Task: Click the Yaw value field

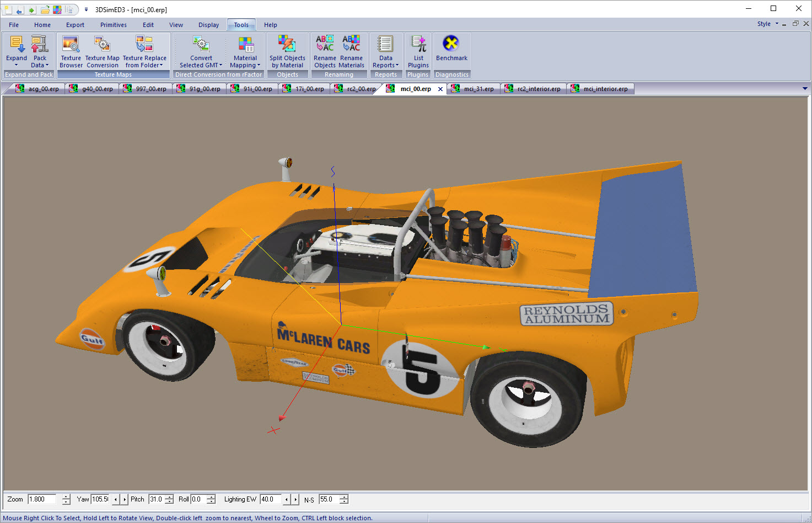Action: 100,499
